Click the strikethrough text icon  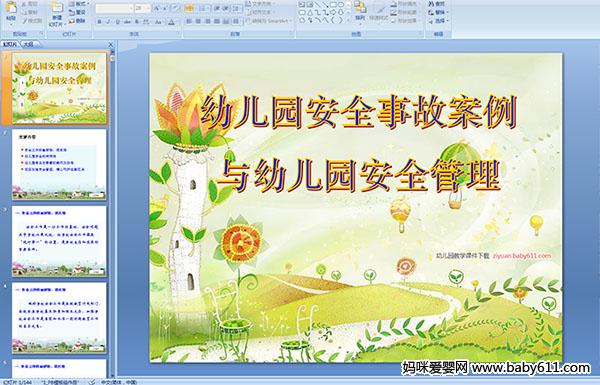pos(127,22)
